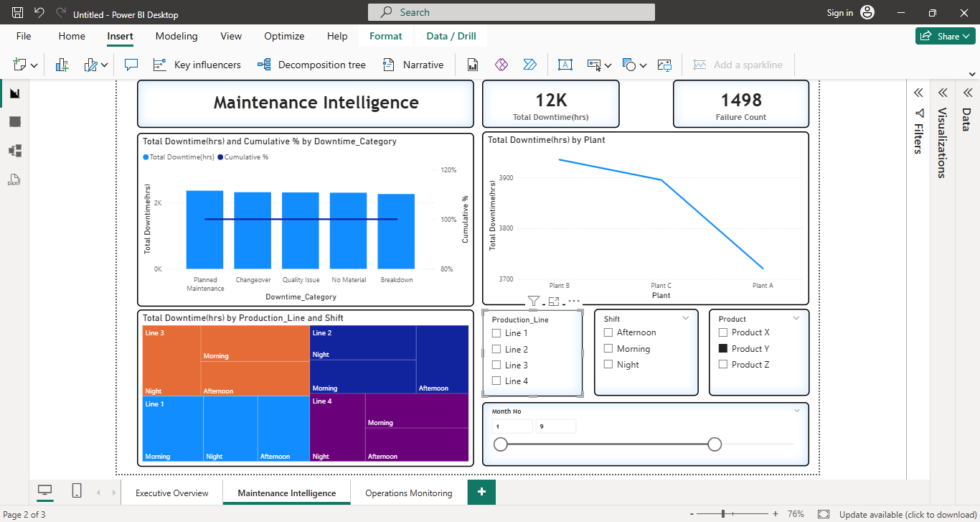The height and width of the screenshot is (522, 980).
Task: Click the Power Automate visual icon
Action: 530,65
